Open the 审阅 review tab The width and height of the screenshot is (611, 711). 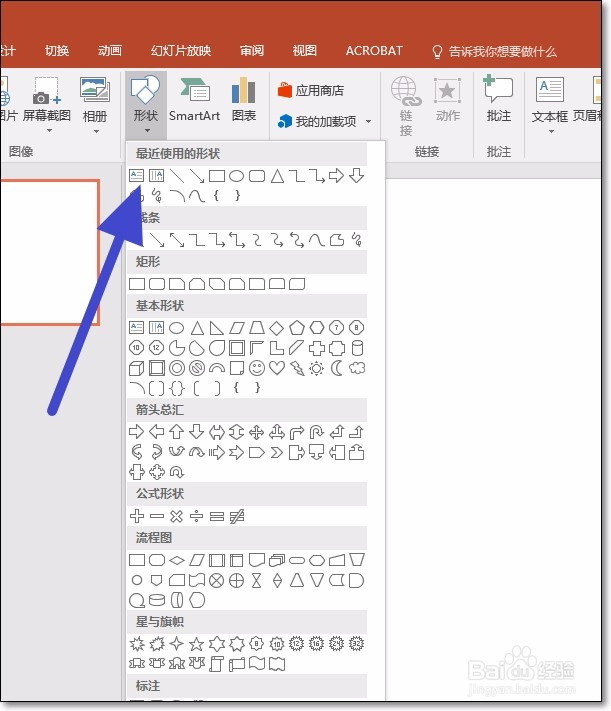[252, 50]
